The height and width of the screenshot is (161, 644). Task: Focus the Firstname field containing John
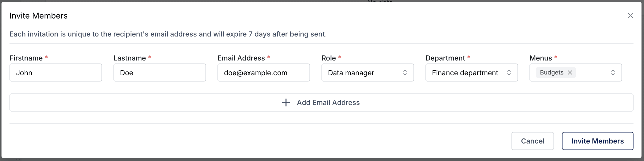pos(55,72)
